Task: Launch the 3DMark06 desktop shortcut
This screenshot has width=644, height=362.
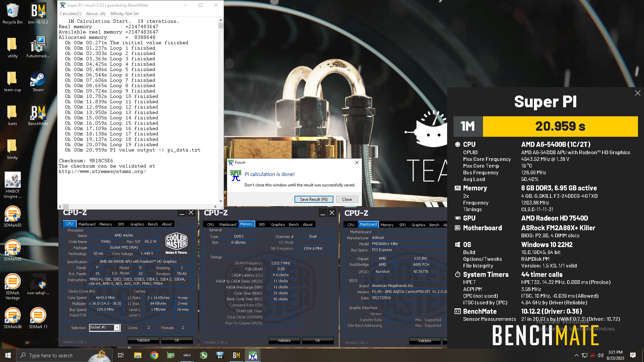Action: pyautogui.click(x=12, y=318)
